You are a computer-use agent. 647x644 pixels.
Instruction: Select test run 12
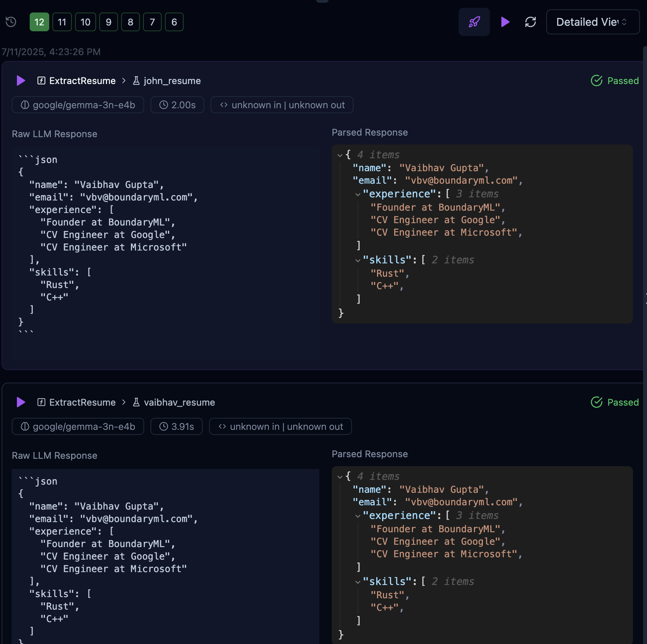[39, 22]
